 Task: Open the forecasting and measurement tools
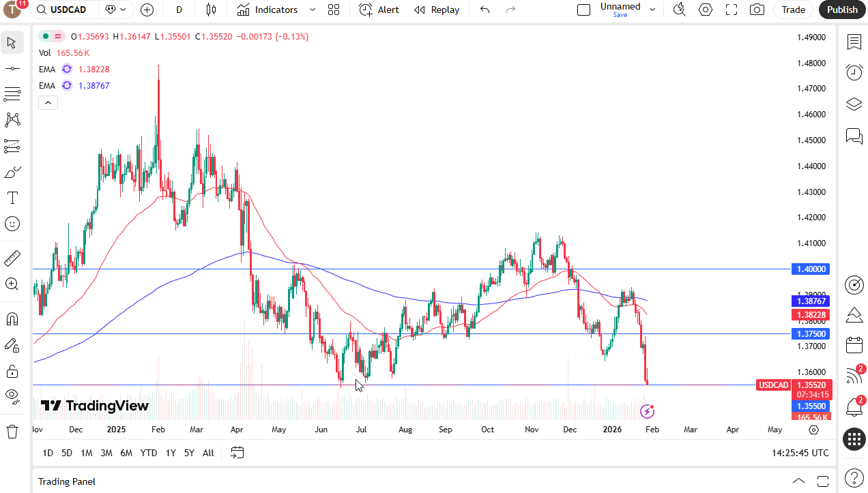[12, 146]
